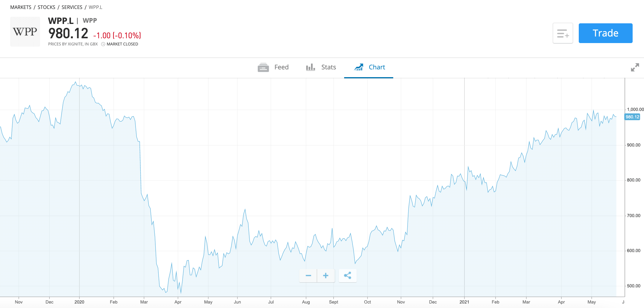Click the 900.00 price axis label

coord(634,145)
